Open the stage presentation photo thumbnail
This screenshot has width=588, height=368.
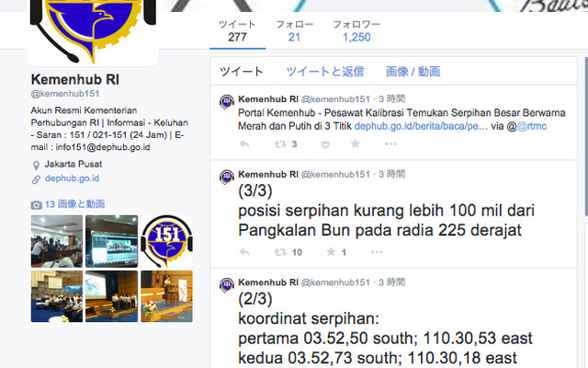click(x=112, y=296)
